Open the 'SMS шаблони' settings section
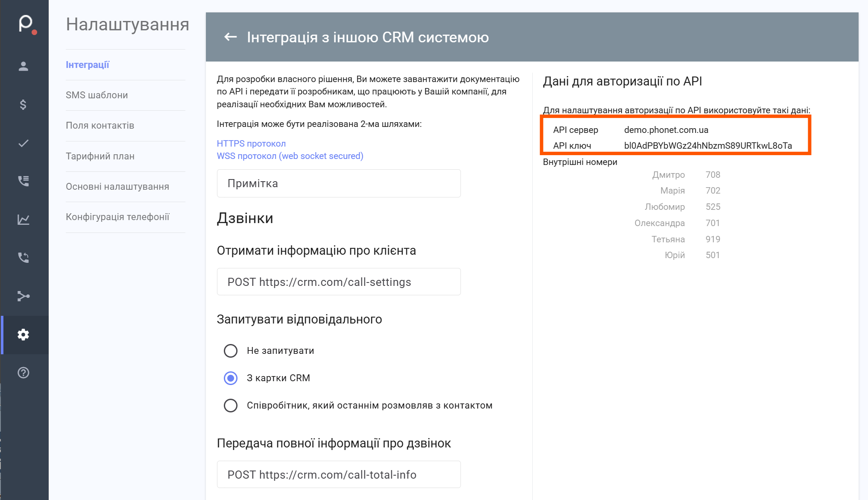This screenshot has height=500, width=868. coord(97,95)
